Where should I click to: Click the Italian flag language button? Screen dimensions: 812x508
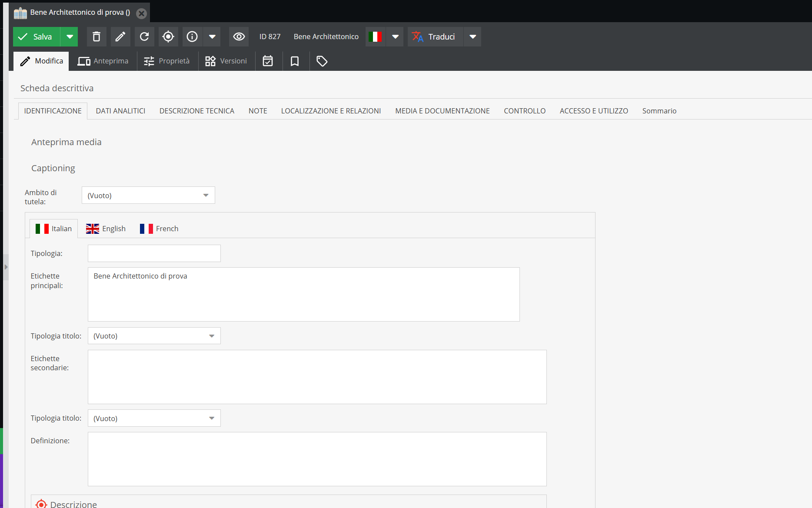(x=375, y=37)
